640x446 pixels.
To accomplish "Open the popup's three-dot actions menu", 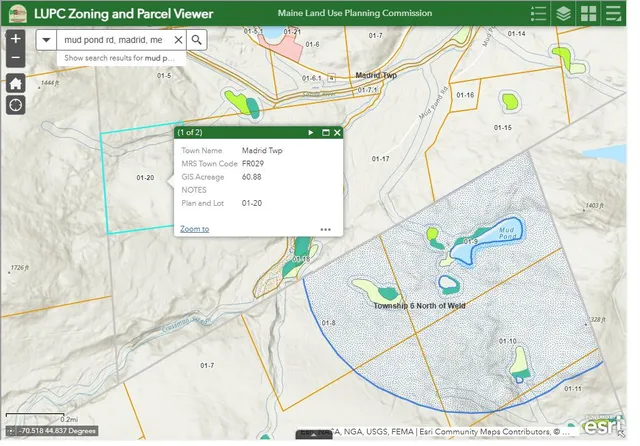I will pyautogui.click(x=325, y=229).
